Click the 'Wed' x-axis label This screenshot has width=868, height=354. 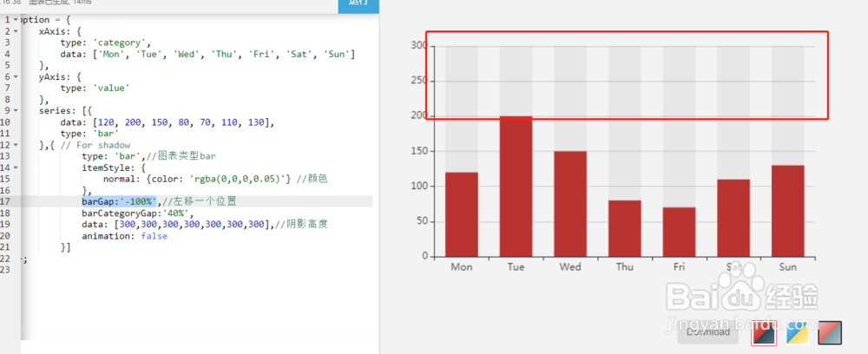pyautogui.click(x=570, y=267)
